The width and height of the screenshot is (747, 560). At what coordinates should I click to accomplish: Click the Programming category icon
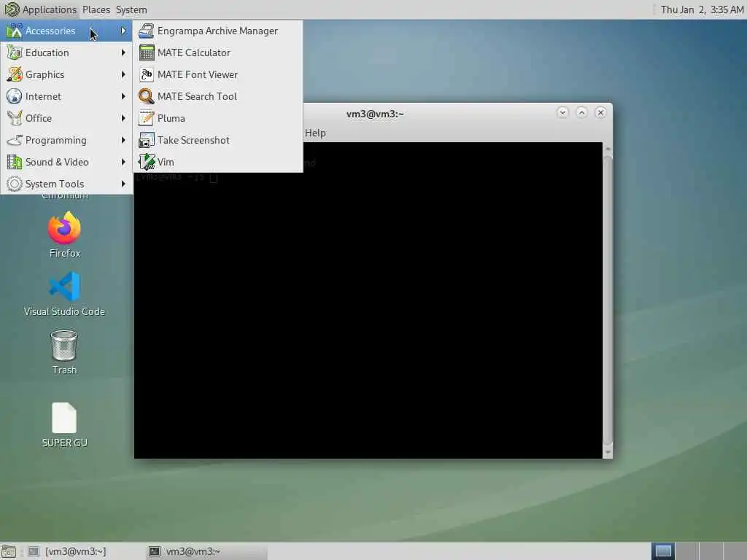[15, 141]
